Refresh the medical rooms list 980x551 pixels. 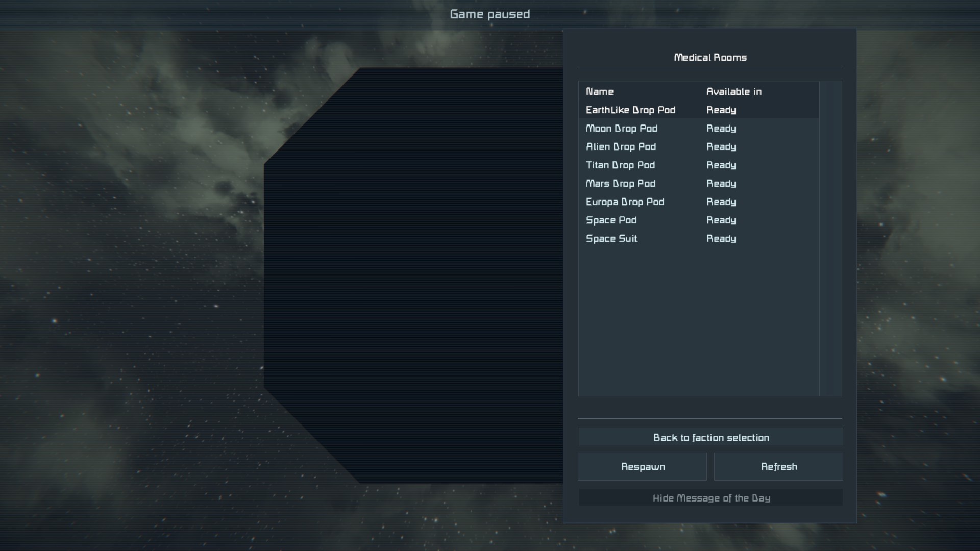point(778,466)
